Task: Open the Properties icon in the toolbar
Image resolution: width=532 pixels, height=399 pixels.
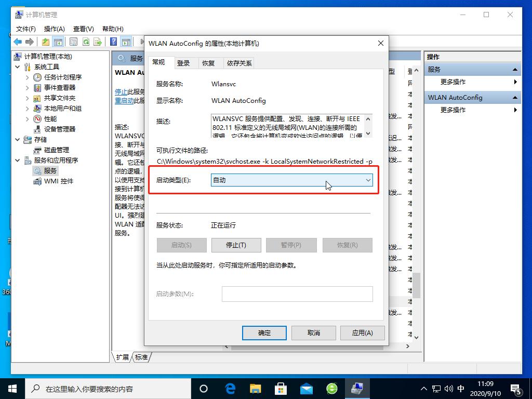Action: tap(74, 42)
